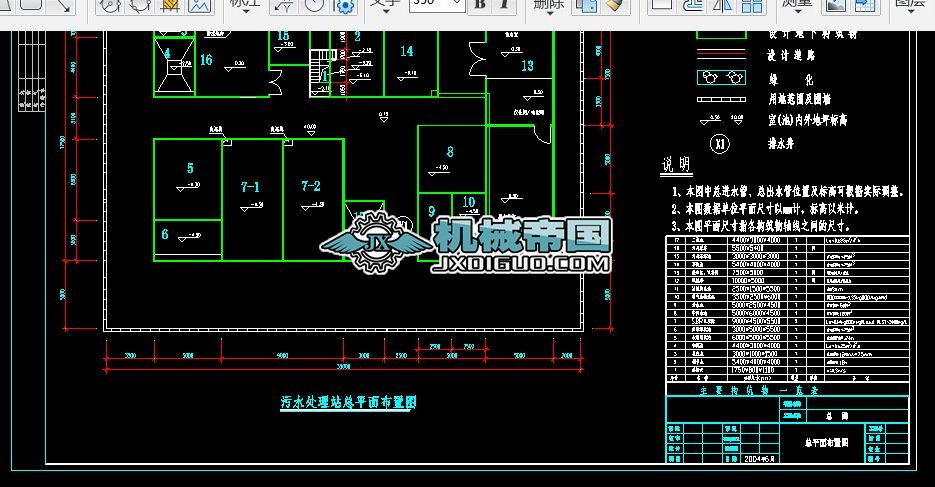Select the mirror tool

(x=723, y=5)
